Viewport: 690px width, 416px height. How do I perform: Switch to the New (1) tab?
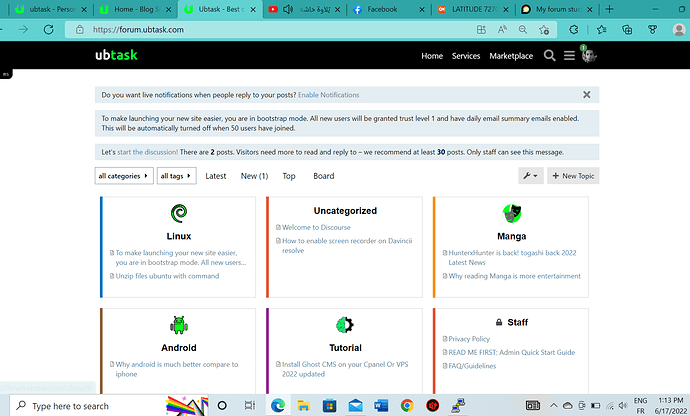(x=254, y=176)
